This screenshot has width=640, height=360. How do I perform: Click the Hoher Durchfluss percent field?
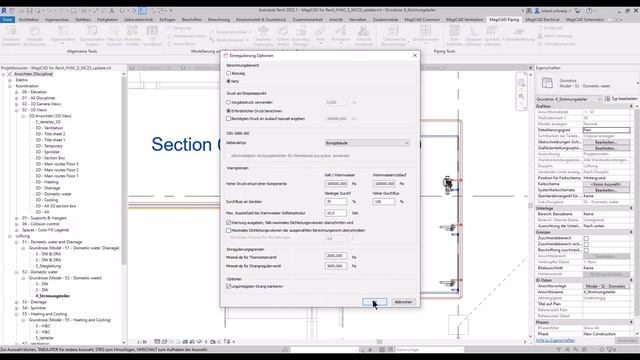coord(384,202)
